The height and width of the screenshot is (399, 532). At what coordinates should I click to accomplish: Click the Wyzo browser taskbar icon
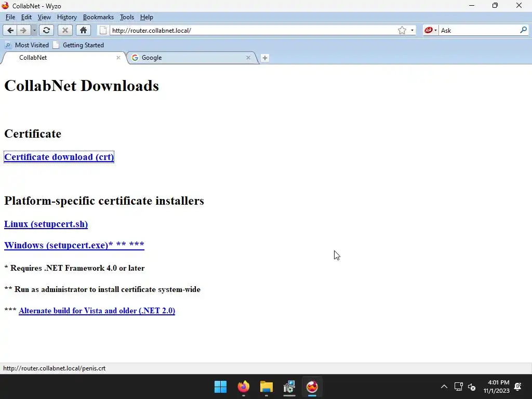[x=312, y=387]
